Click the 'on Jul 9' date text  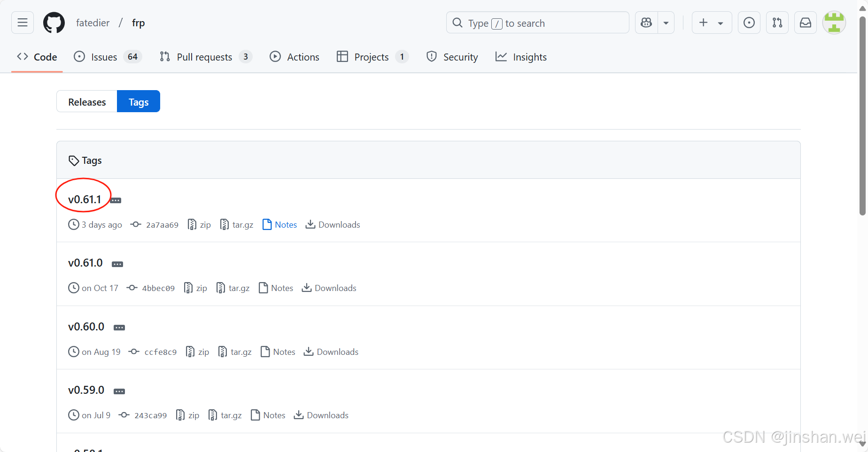[x=96, y=415]
